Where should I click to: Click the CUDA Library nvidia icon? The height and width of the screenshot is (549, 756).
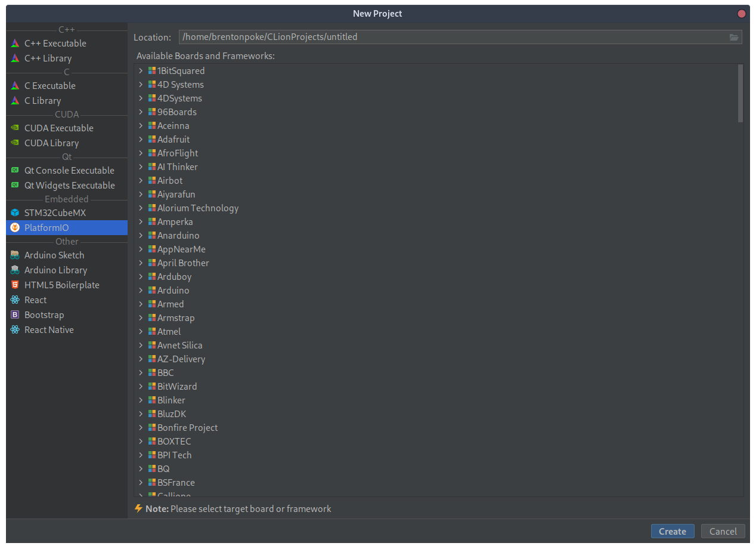(15, 143)
